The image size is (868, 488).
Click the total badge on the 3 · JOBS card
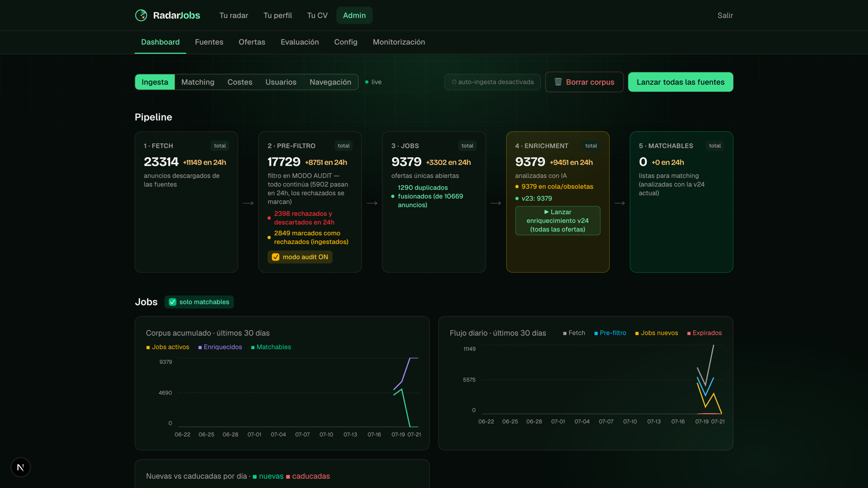[x=467, y=145]
